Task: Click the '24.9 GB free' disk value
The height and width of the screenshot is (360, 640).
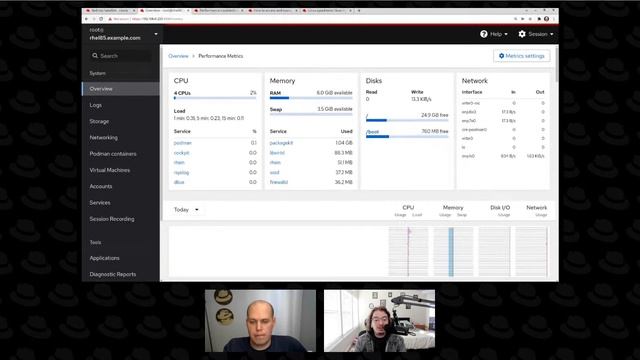Action: click(434, 115)
